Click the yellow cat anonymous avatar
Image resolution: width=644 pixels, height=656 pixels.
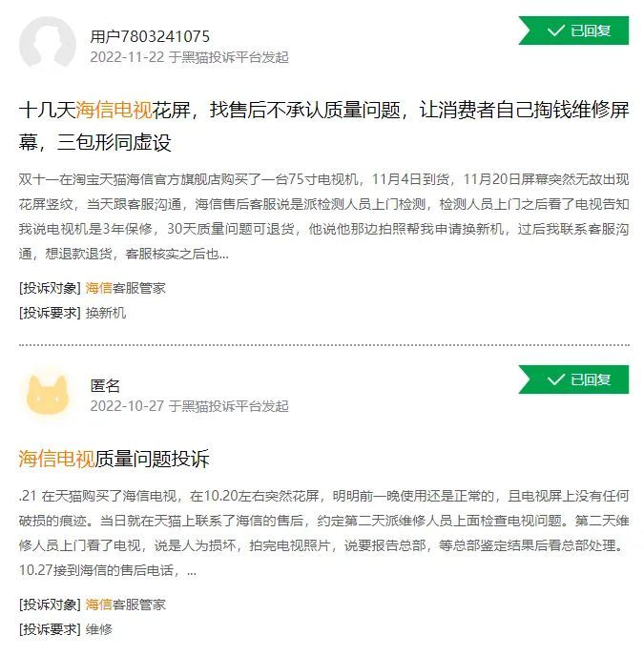coord(48,394)
